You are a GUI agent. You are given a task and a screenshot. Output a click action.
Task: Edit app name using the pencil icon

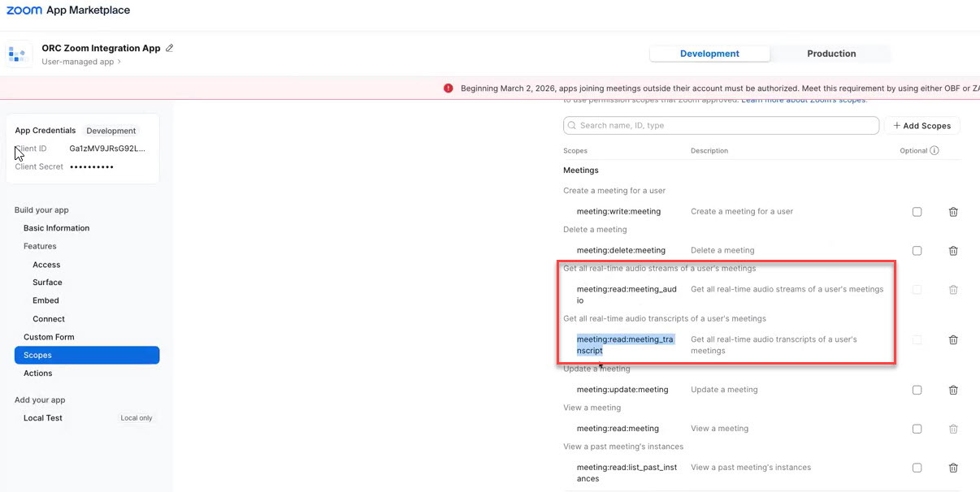tap(170, 48)
